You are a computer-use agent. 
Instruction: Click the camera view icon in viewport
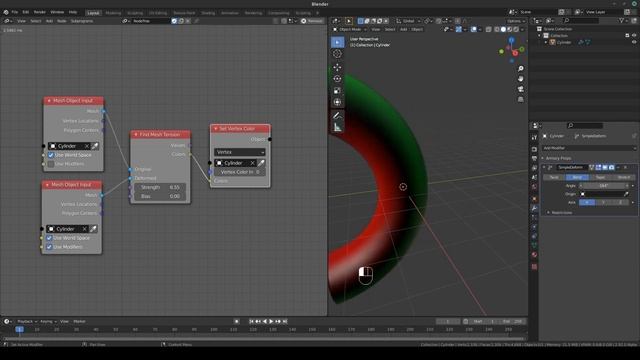click(x=520, y=89)
